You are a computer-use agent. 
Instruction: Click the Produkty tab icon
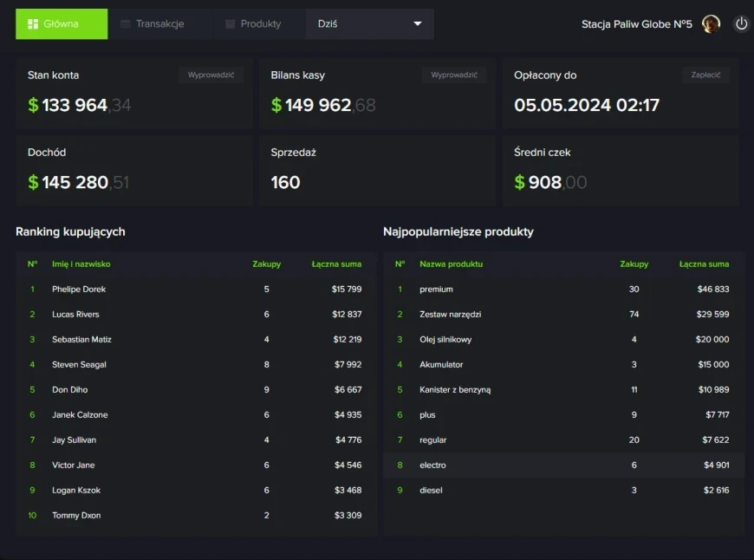pos(230,24)
